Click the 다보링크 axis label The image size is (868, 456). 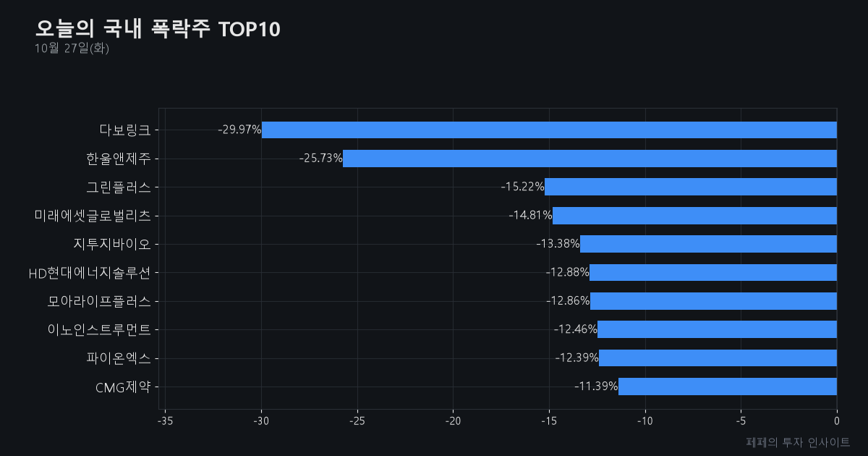point(125,130)
